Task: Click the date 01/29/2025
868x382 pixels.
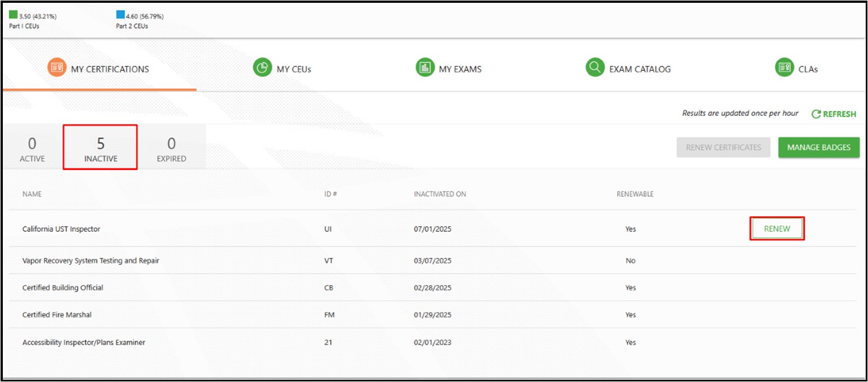Action: (433, 315)
